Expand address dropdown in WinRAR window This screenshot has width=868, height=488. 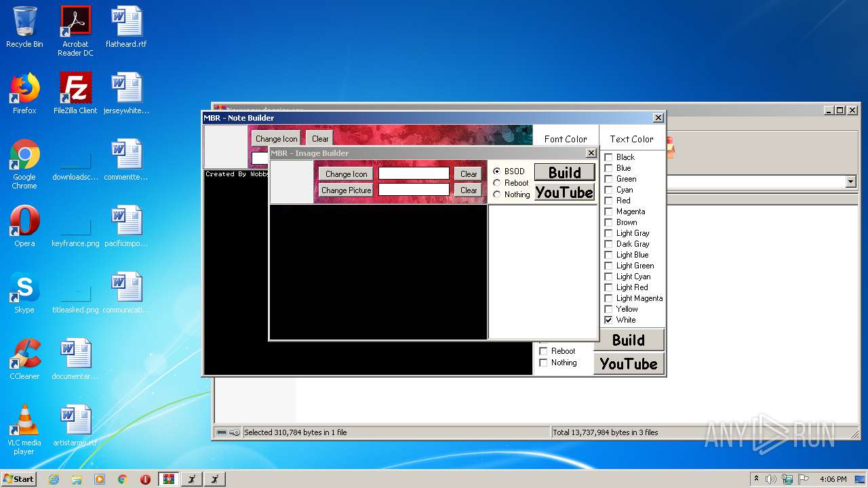(850, 182)
